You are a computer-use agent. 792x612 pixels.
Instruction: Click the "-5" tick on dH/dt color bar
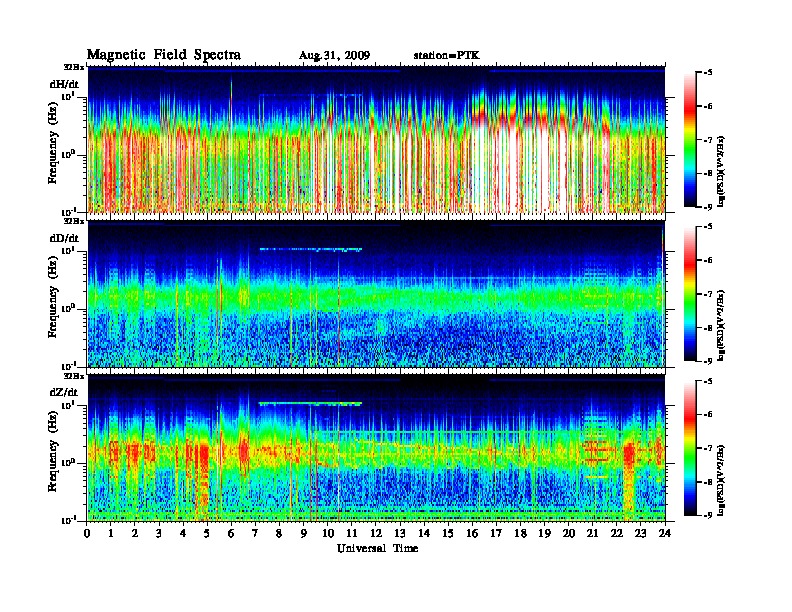click(708, 73)
